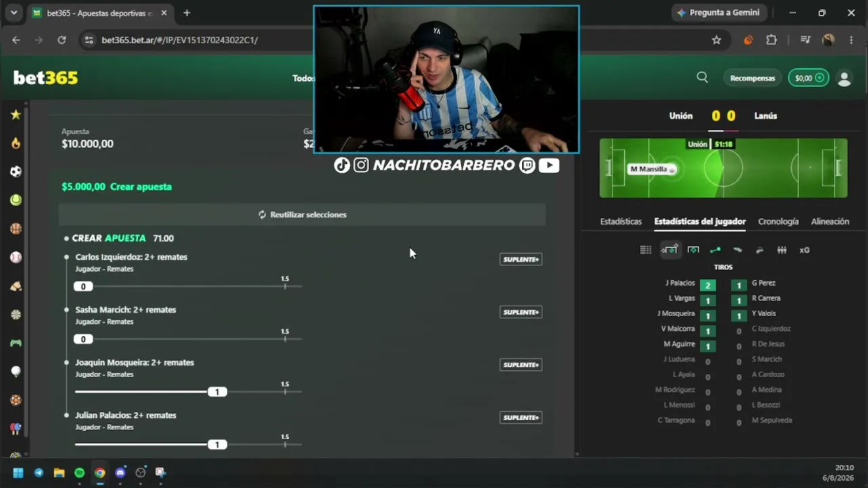This screenshot has width=868, height=488.
Task: Open the Recompensas rewards button
Action: (x=752, y=78)
